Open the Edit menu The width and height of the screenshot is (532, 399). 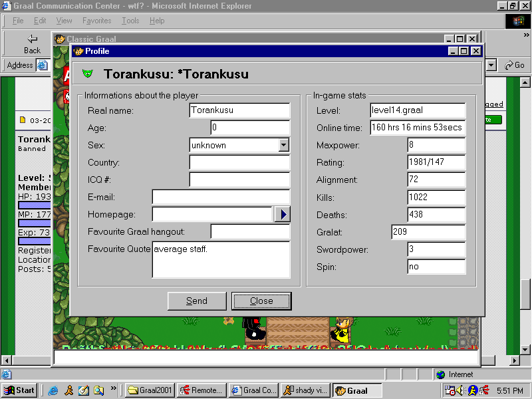coord(40,21)
